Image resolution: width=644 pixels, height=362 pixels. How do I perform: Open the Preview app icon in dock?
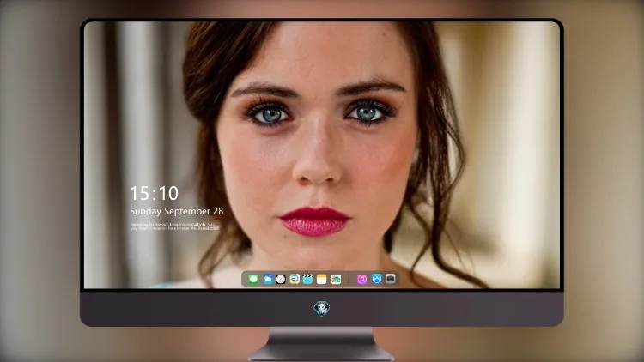pos(294,279)
